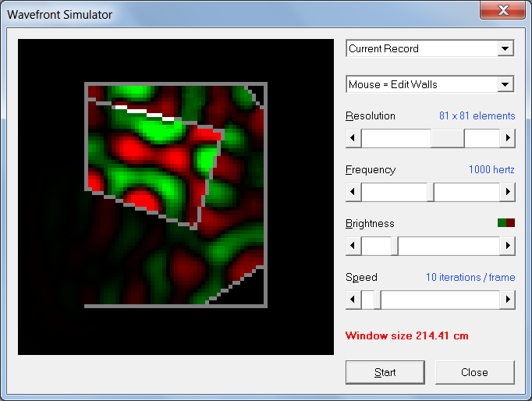The width and height of the screenshot is (532, 401).
Task: Click the Resolution slider thumb
Action: [x=448, y=138]
